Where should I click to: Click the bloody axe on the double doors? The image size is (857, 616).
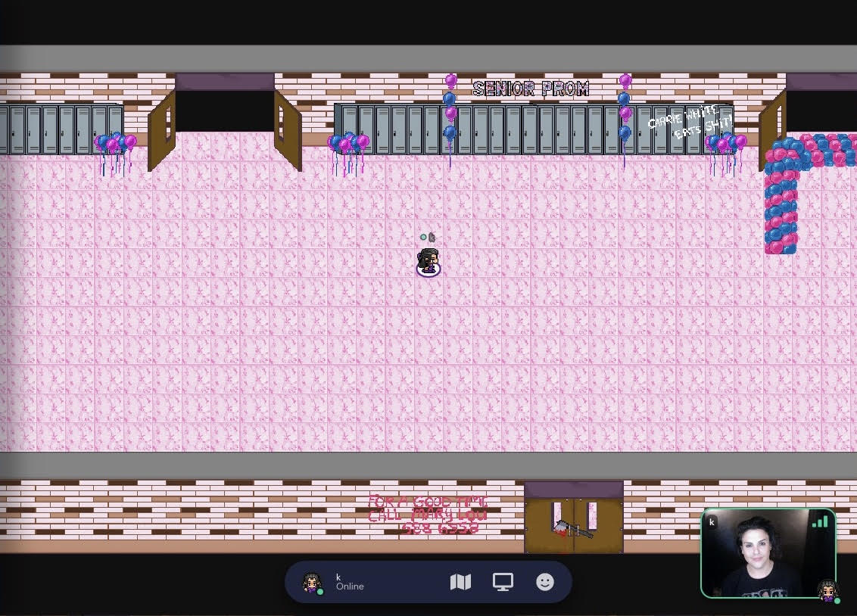(572, 528)
